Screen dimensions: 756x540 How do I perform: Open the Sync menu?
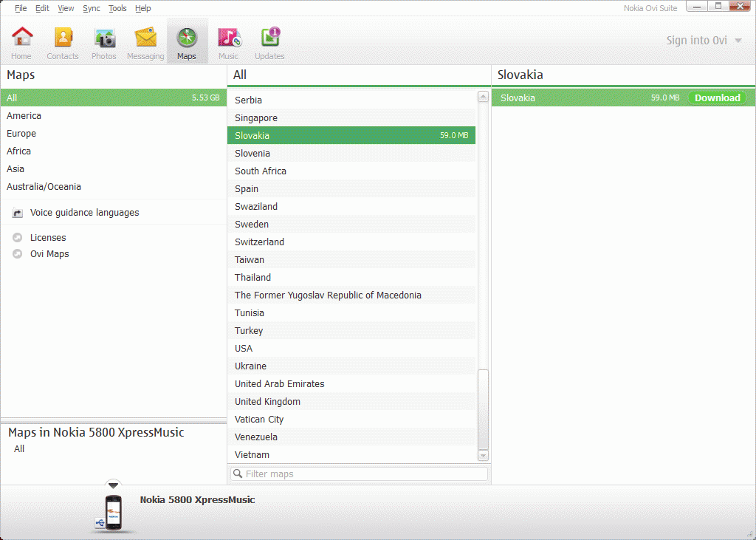pyautogui.click(x=92, y=8)
